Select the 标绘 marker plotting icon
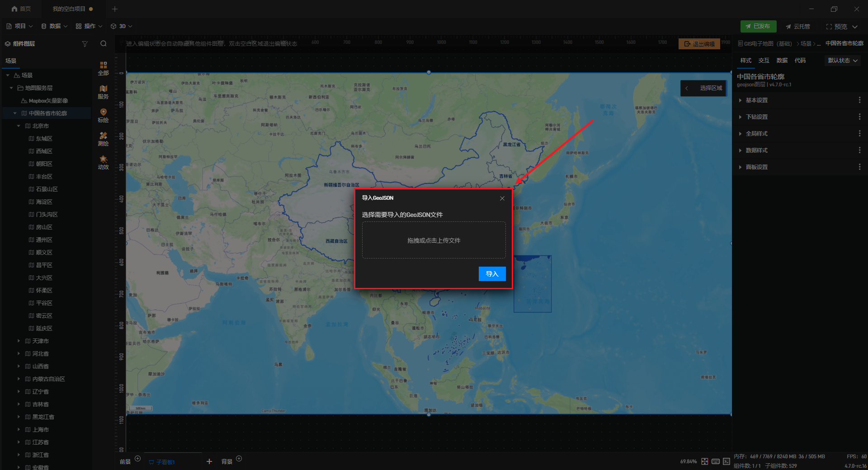 (x=104, y=115)
